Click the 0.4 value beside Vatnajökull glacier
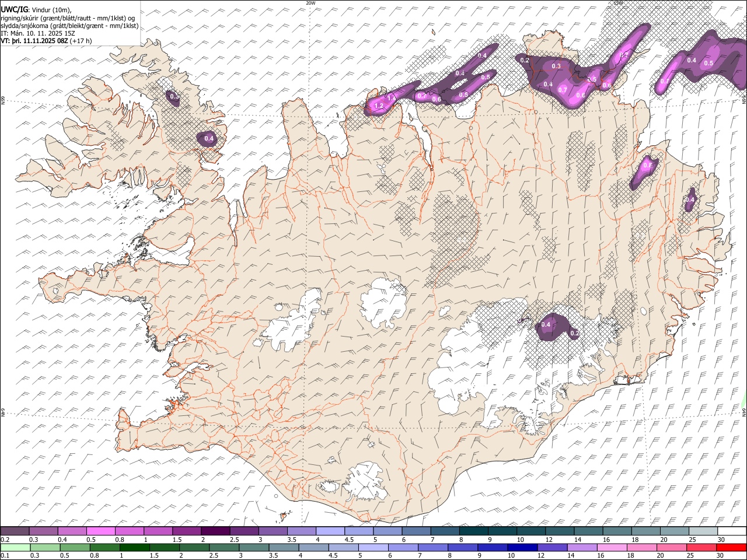747x560 pixels. point(546,324)
